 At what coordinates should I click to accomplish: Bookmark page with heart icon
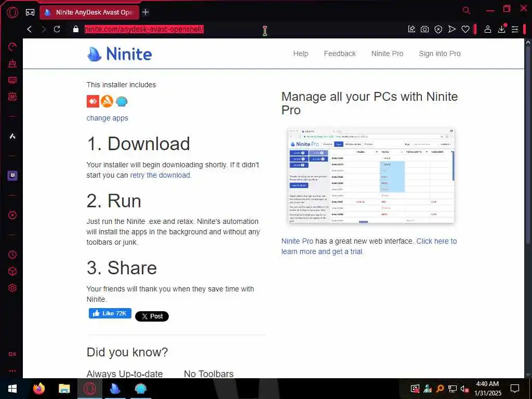pos(465,30)
